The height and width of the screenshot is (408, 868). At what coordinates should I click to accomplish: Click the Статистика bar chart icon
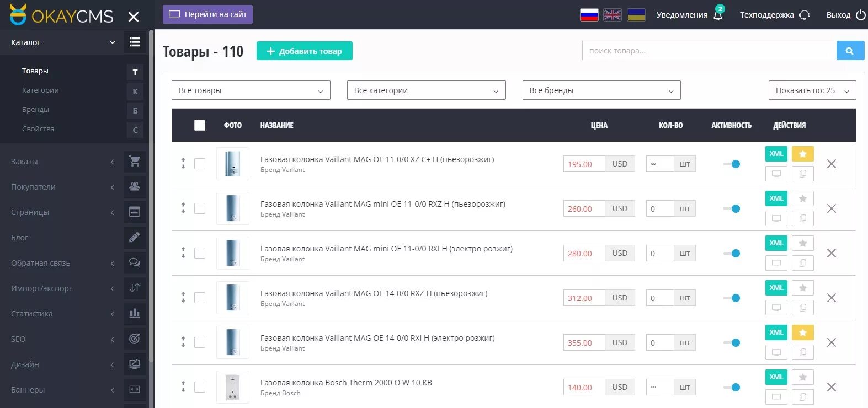coord(135,314)
